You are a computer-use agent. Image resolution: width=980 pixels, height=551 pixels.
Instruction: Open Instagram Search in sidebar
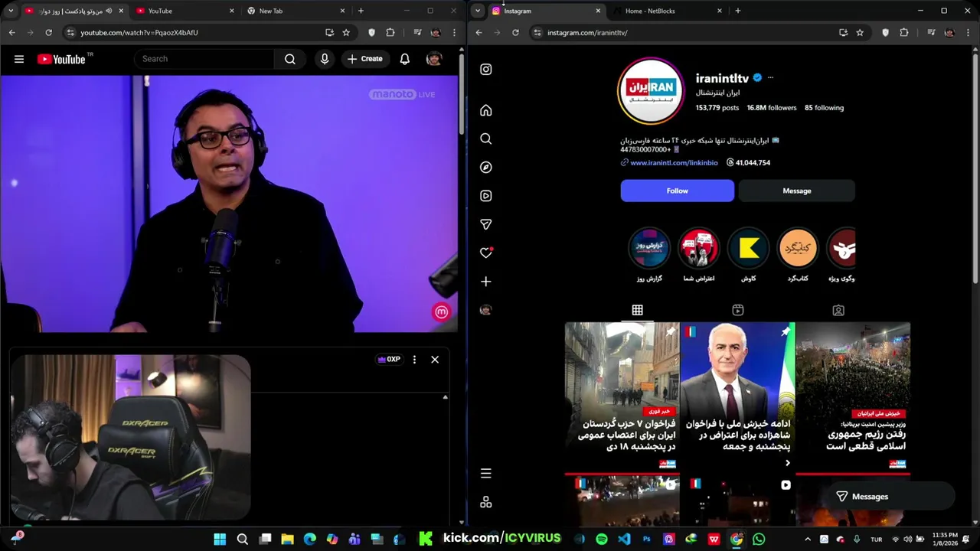[485, 139]
